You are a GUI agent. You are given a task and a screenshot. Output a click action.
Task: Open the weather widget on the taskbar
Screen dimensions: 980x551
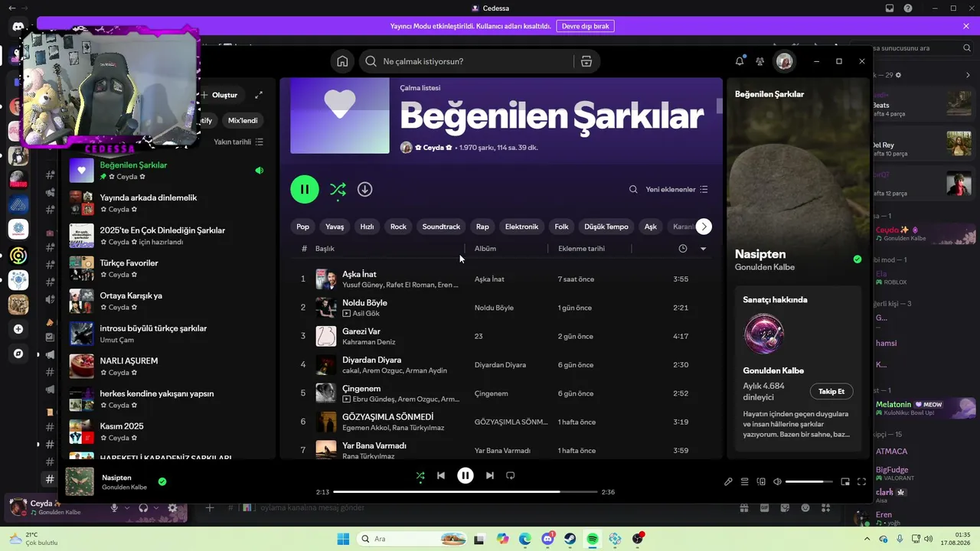click(34, 539)
